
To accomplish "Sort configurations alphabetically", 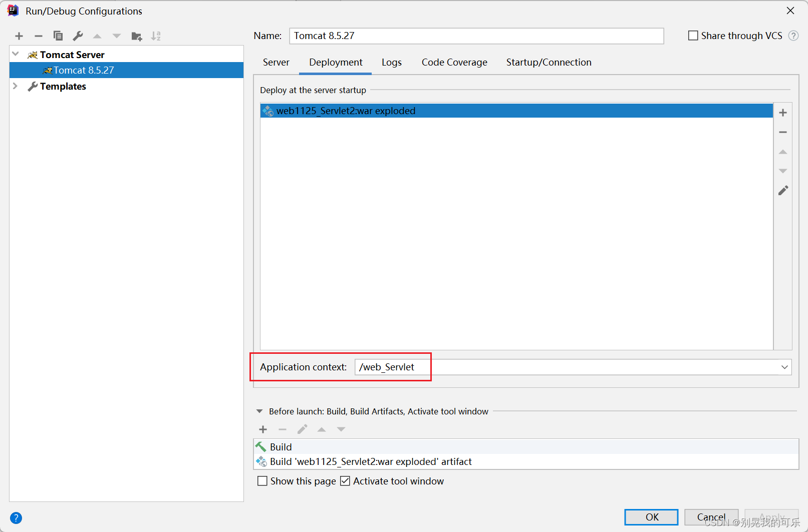I will point(156,36).
